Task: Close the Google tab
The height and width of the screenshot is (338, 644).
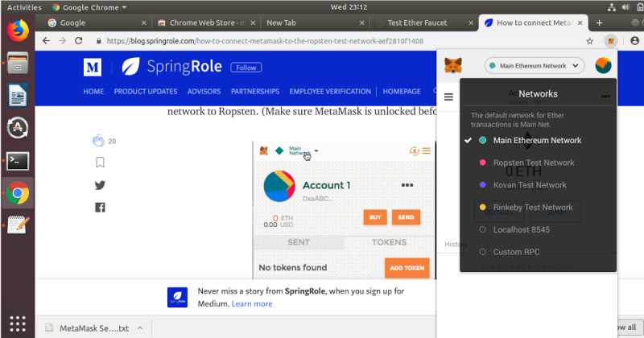Action: 144,23
